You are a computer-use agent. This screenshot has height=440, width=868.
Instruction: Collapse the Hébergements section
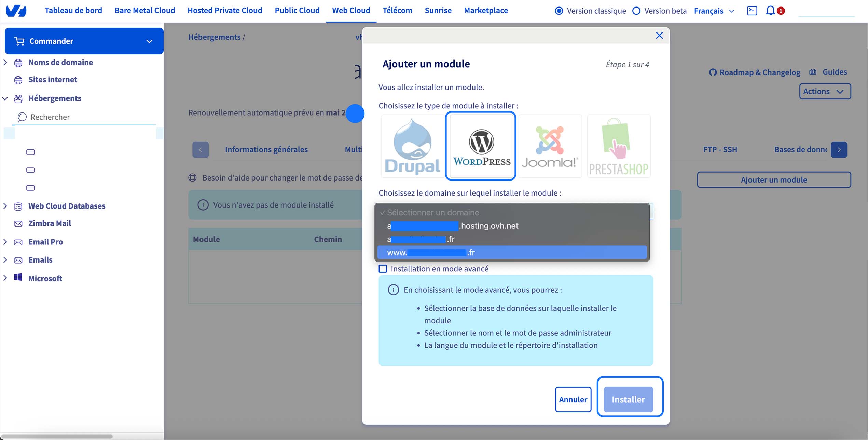5,98
